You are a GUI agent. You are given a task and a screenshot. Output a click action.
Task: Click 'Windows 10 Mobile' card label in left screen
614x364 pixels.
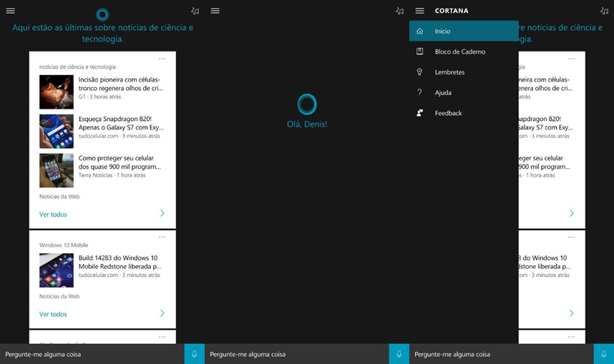[x=64, y=245]
